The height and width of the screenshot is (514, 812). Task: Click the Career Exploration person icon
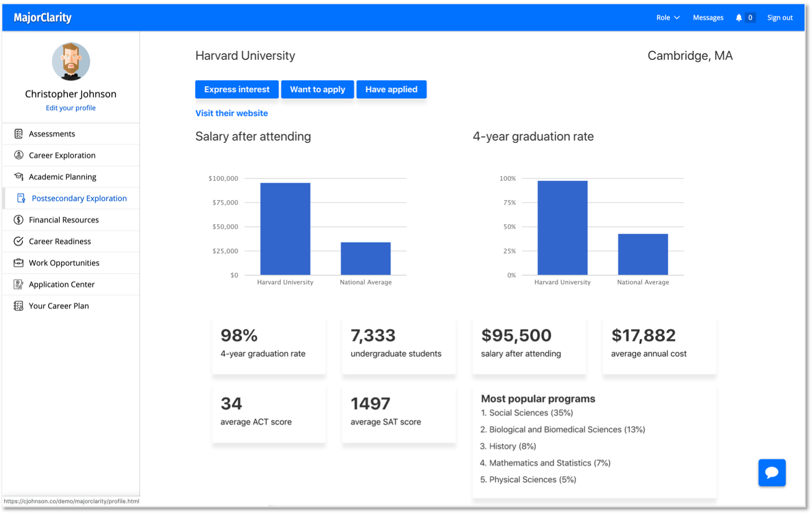tap(19, 155)
